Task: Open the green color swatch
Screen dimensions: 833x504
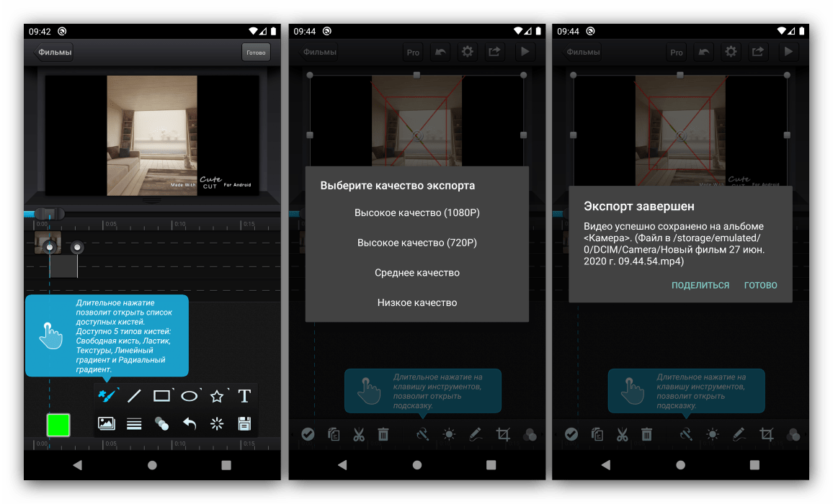Action: pyautogui.click(x=58, y=425)
